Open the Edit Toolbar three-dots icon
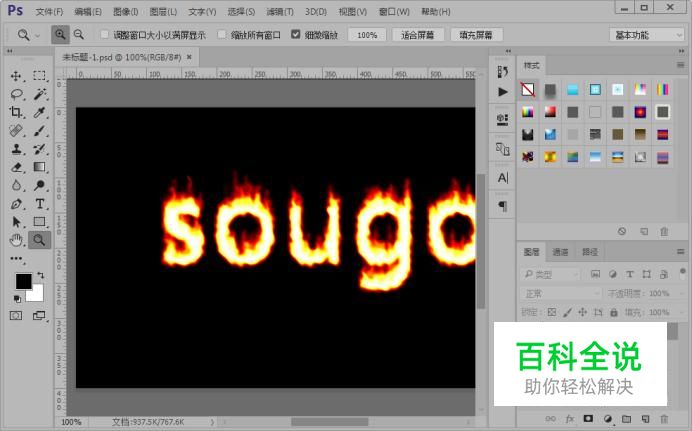Screen dimensions: 692x431 [x=16, y=259]
